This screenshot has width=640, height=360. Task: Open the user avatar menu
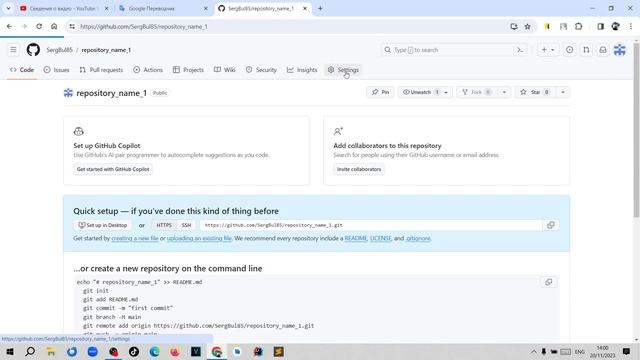[x=620, y=50]
